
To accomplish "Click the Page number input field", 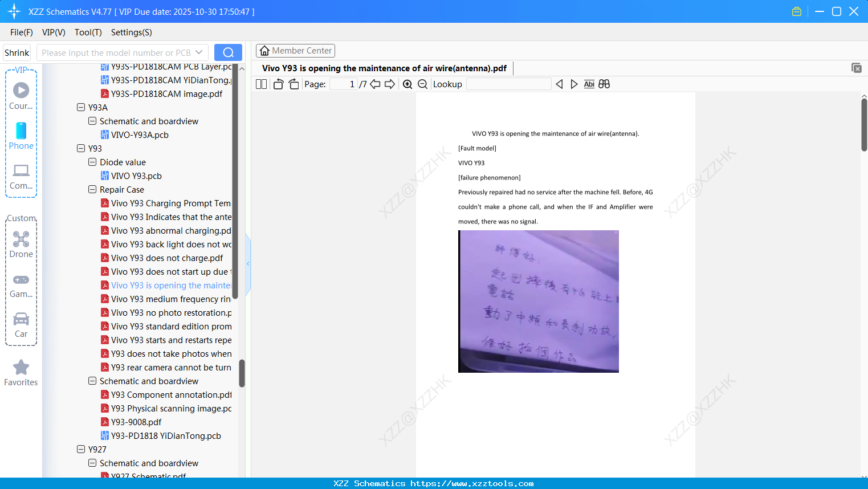I will [x=344, y=84].
